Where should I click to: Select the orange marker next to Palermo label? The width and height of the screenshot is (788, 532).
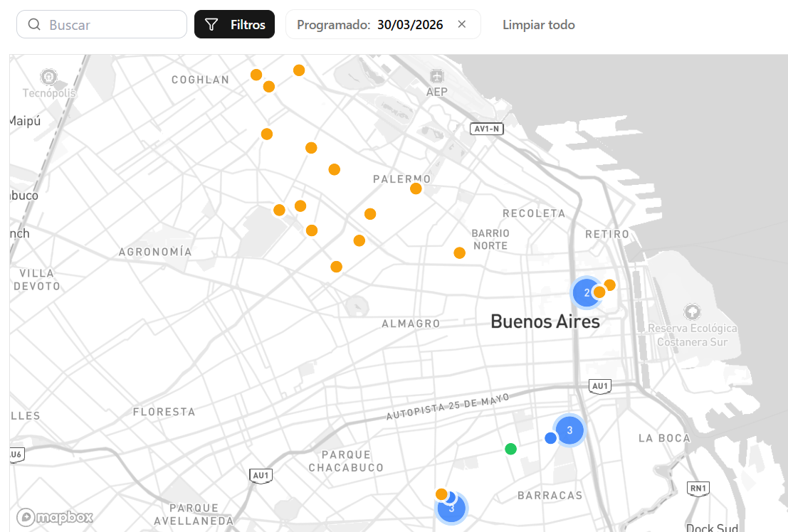[416, 188]
